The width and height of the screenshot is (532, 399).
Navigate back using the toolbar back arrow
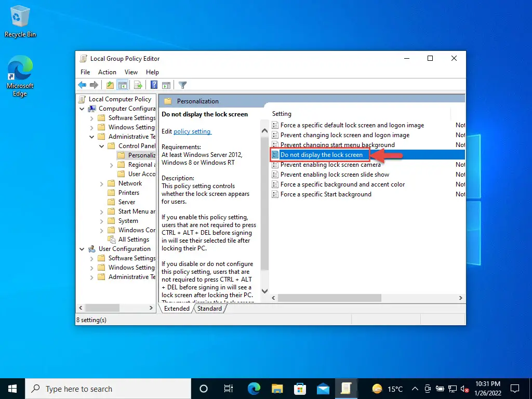coord(82,85)
